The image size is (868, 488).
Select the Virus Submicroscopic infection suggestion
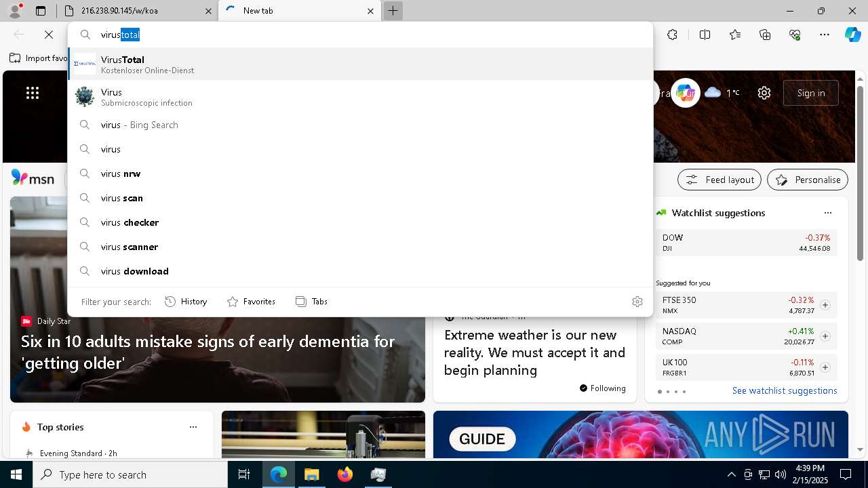click(x=360, y=97)
